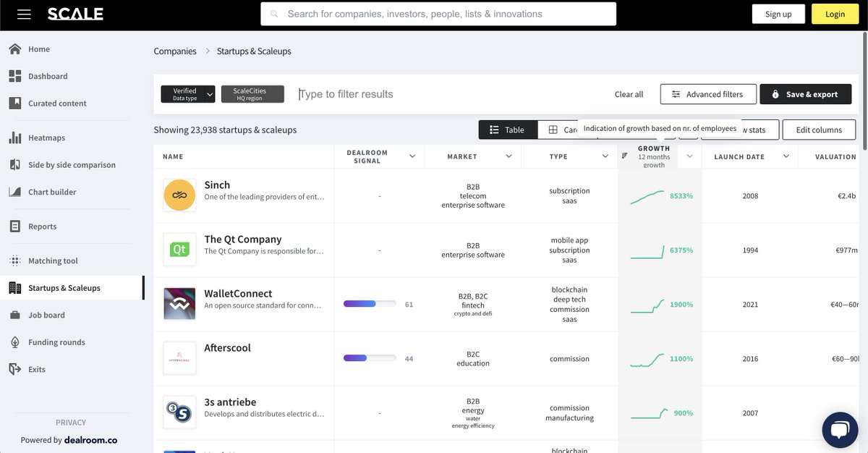Viewport: 868px width, 453px height.
Task: Expand the Verified data type dropdown arrow
Action: (210, 94)
